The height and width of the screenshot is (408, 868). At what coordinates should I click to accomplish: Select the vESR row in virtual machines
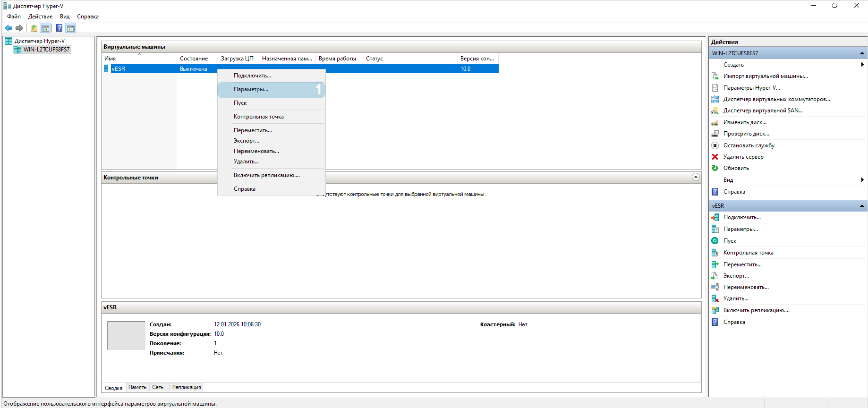tap(300, 69)
